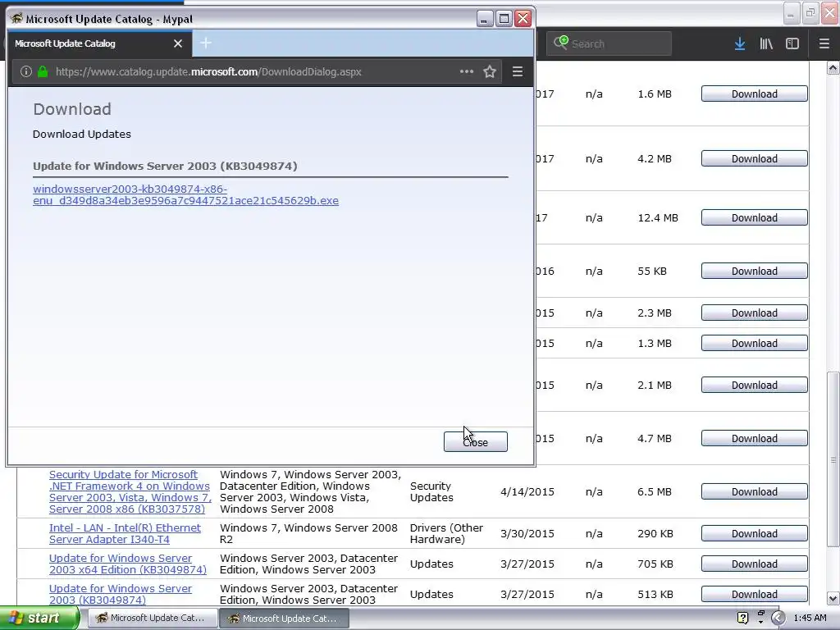
Task: Switch to second Microsoft Update Cat taskbar item
Action: click(x=285, y=619)
